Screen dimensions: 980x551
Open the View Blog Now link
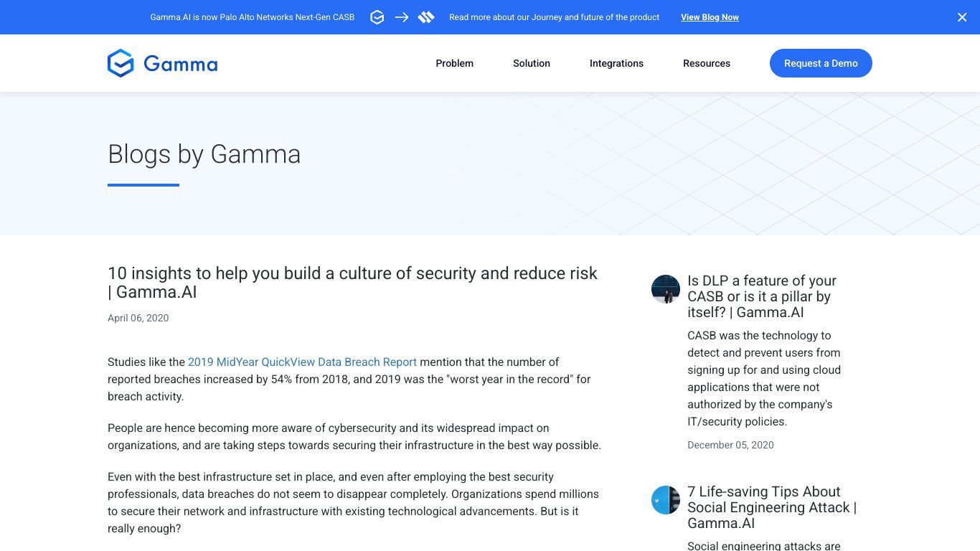click(710, 17)
